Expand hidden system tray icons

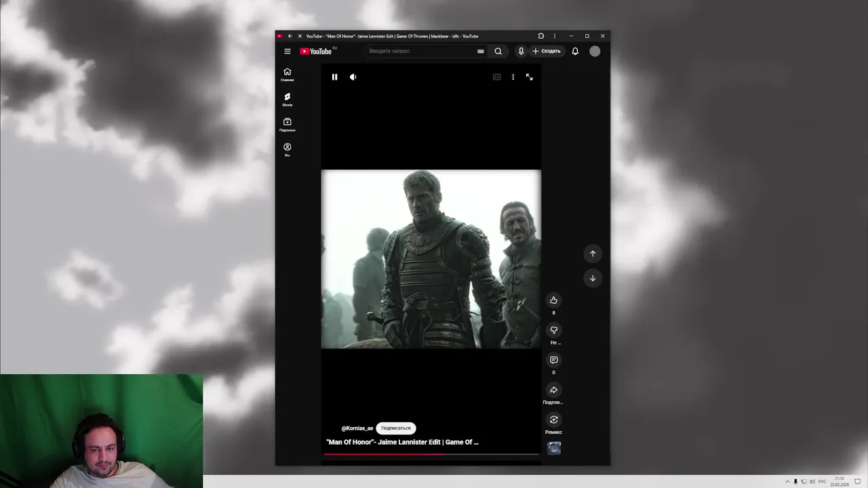tap(787, 482)
